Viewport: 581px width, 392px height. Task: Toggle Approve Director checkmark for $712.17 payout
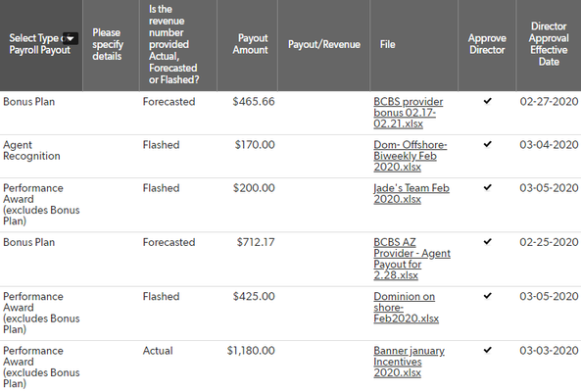pos(488,242)
